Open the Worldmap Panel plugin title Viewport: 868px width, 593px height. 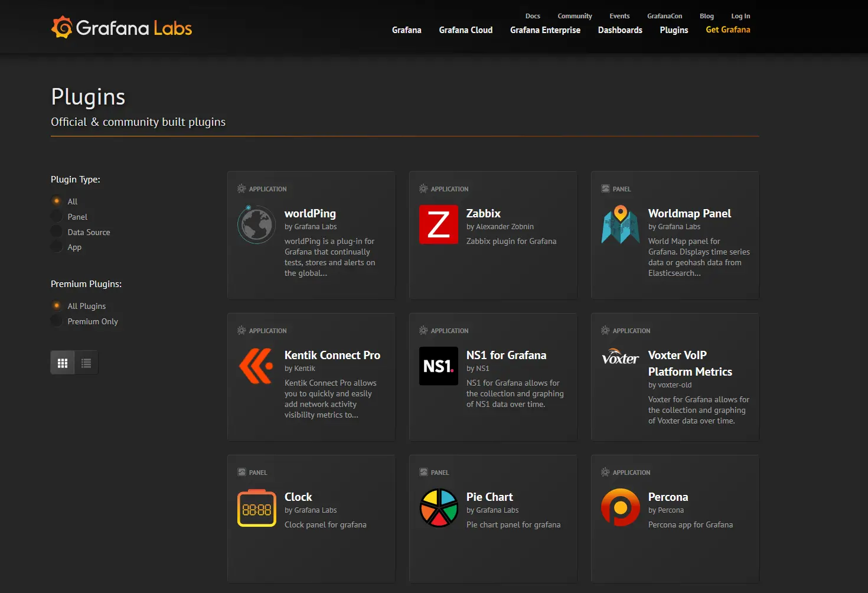click(x=690, y=213)
